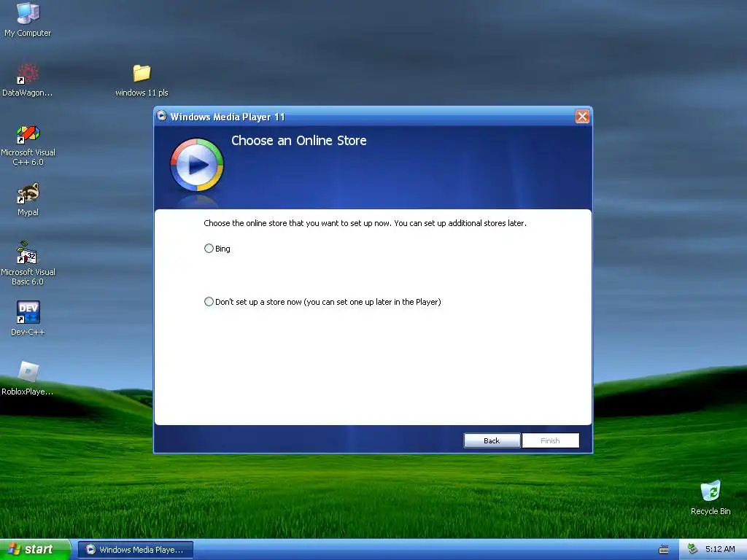Close the Windows Media Player 11 dialog
747x560 pixels.
(x=582, y=116)
